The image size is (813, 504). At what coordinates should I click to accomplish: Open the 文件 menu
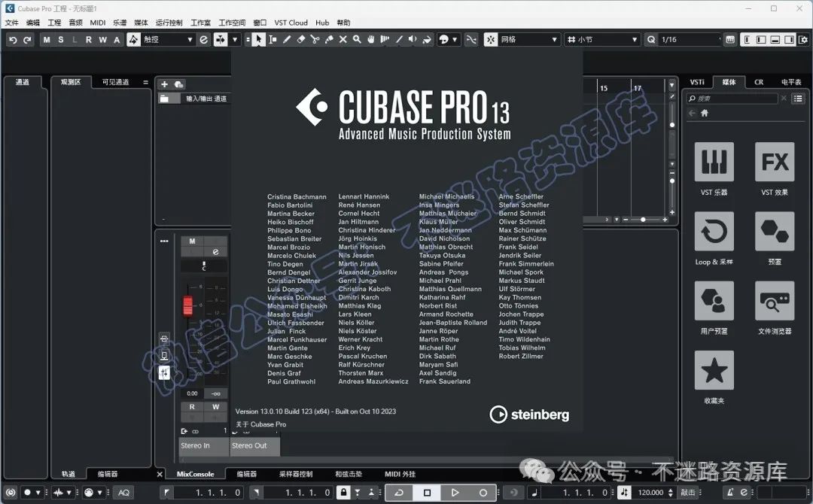point(11,23)
